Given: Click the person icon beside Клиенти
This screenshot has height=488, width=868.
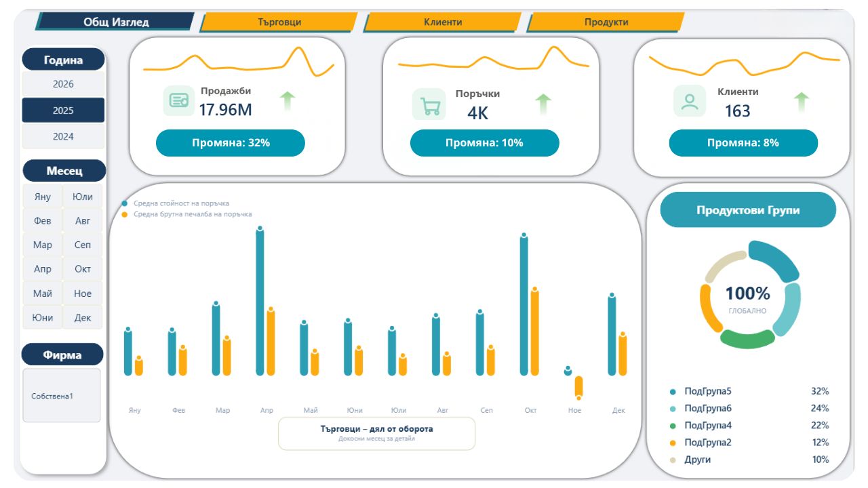Looking at the screenshot, I should click(x=689, y=101).
